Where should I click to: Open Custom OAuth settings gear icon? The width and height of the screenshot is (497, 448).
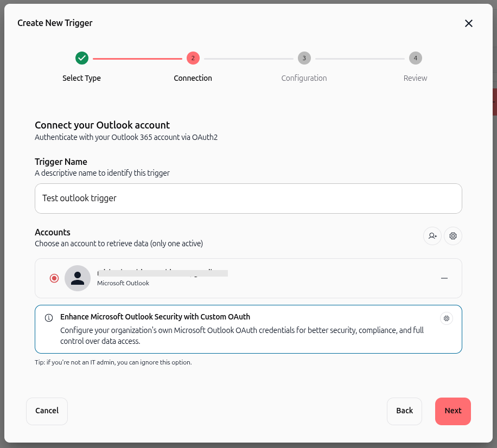pyautogui.click(x=447, y=318)
